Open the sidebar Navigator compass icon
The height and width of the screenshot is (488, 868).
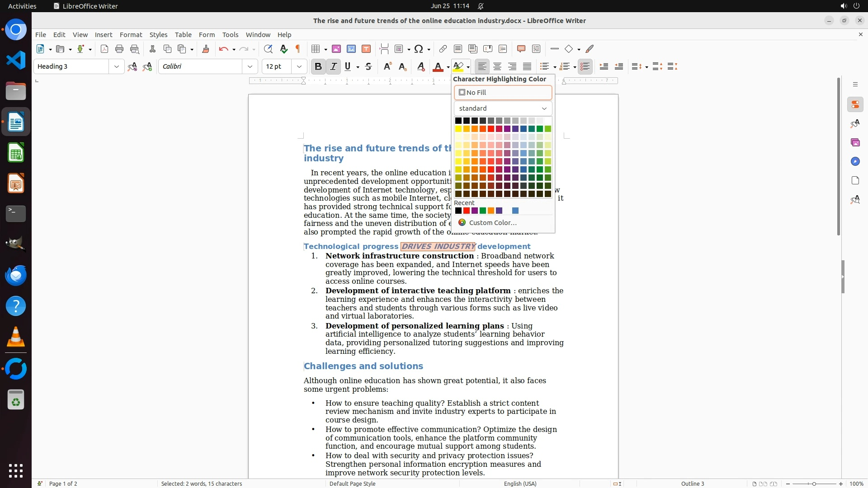pos(855,161)
